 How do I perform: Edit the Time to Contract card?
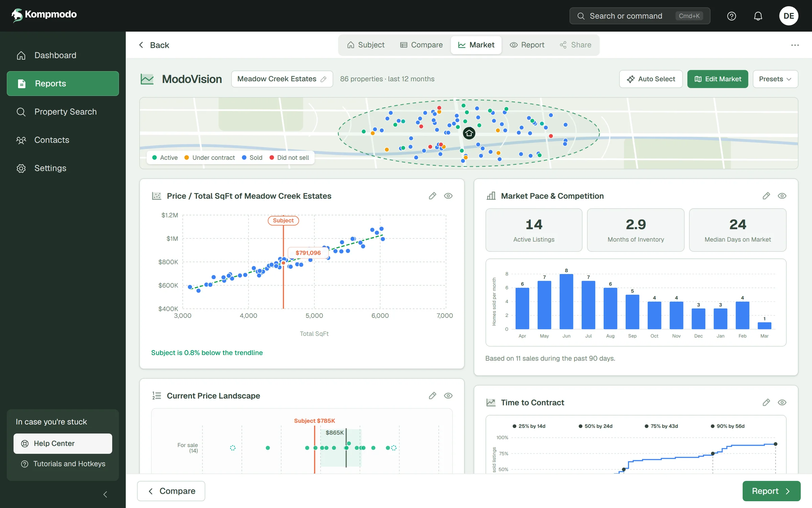tap(766, 402)
